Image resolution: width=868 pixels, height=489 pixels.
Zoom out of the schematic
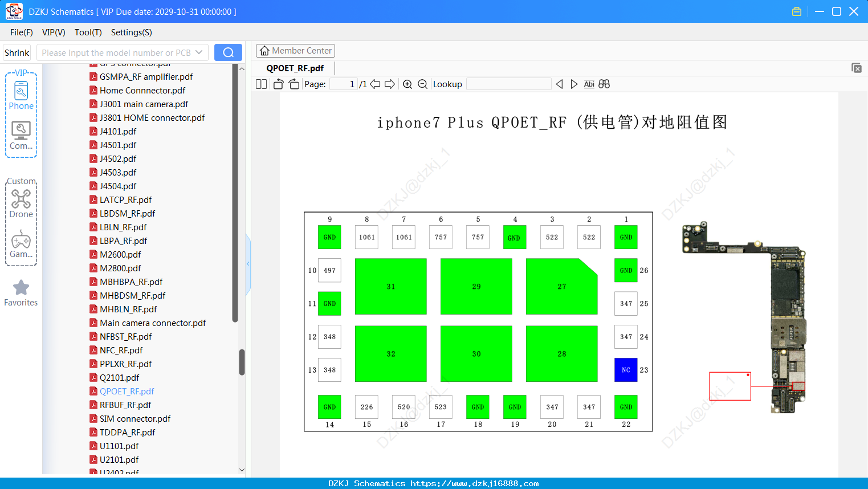pyautogui.click(x=422, y=84)
